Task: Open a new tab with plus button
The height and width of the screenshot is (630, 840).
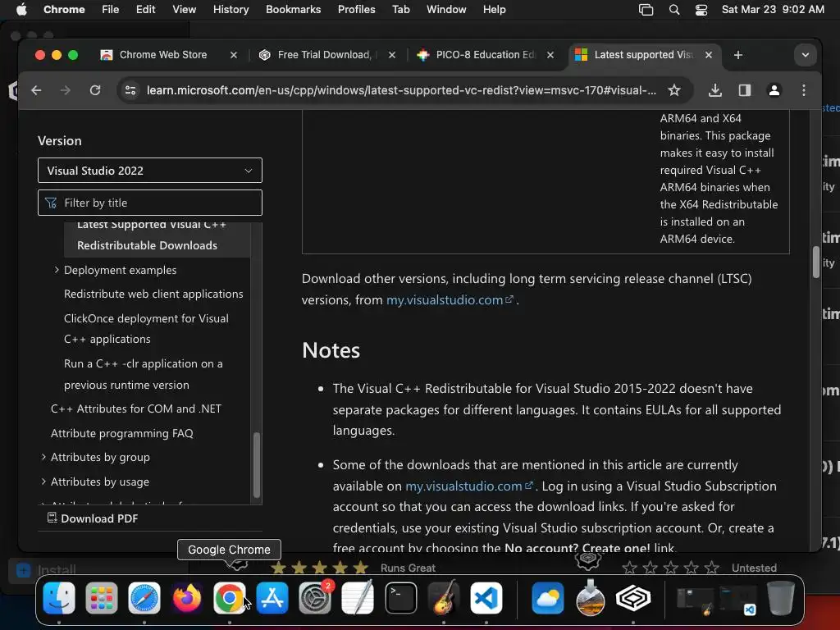Action: click(737, 55)
